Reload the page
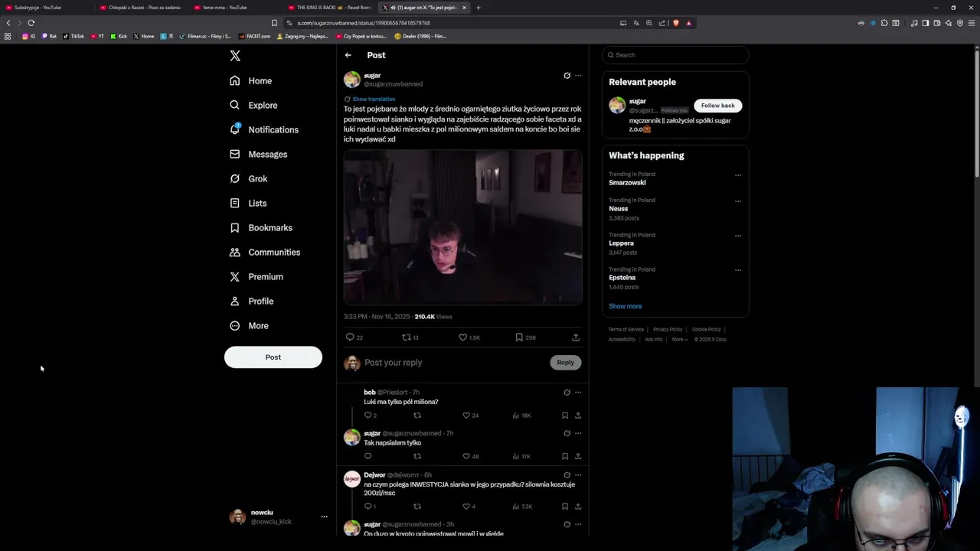The image size is (980, 551). (31, 23)
